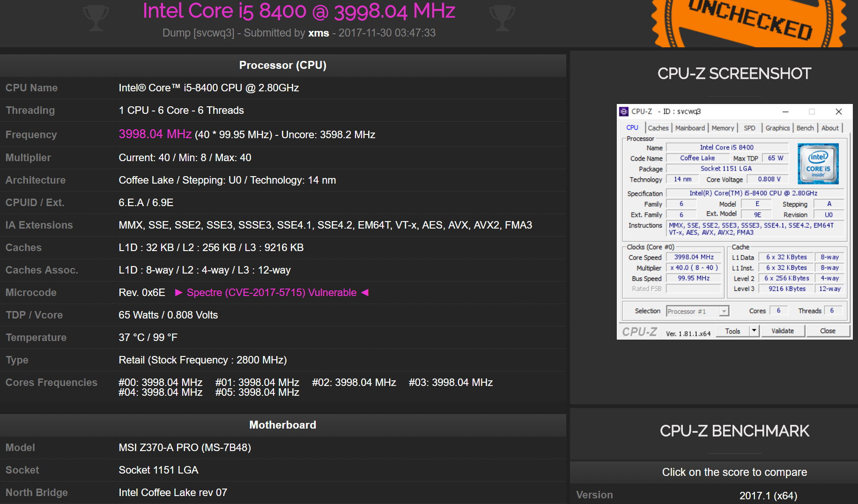
Task: Click 'Intel Coffee Lake rev 07' North Bridge value
Action: click(x=173, y=493)
